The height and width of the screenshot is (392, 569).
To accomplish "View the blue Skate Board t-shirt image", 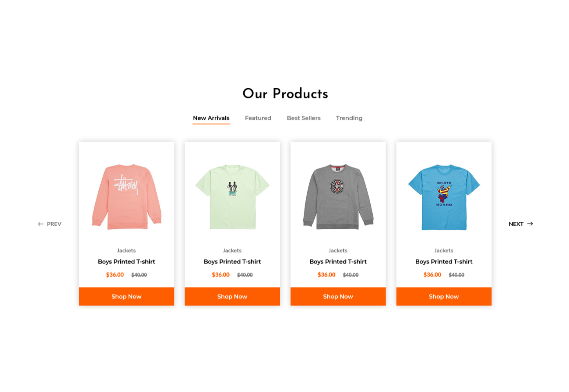I will click(444, 197).
